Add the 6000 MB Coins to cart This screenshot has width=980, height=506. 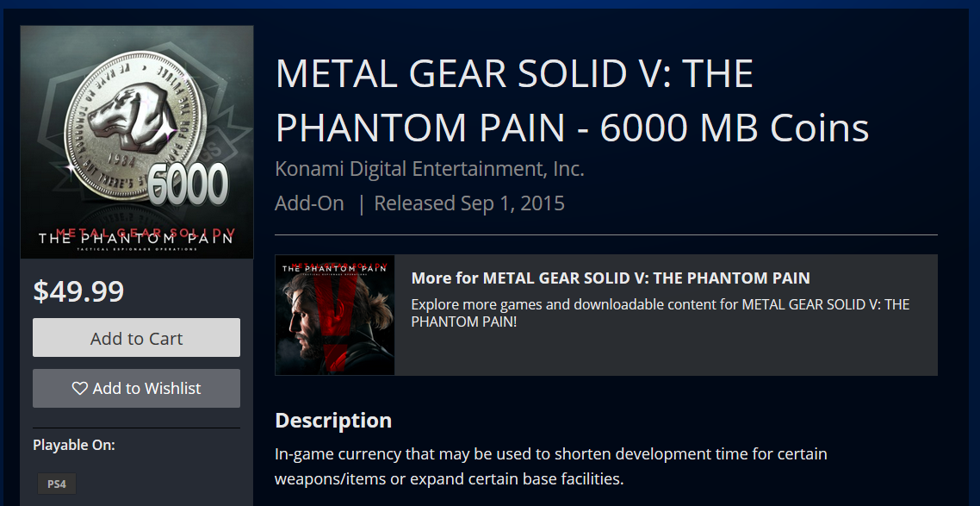tap(136, 338)
